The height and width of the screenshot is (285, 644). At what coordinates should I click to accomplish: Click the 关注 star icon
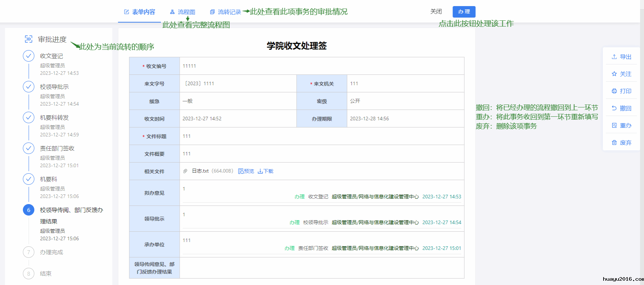tap(614, 74)
